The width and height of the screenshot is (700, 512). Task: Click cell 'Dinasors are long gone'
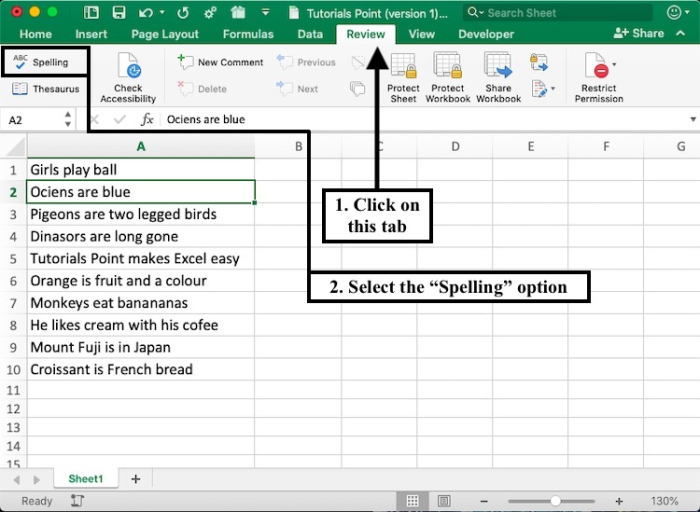click(x=141, y=236)
